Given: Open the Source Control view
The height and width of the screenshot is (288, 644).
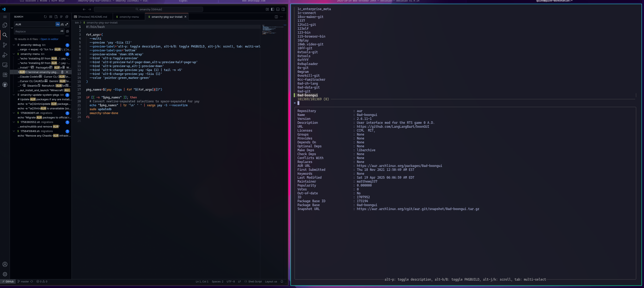Looking at the screenshot, I should point(5,45).
